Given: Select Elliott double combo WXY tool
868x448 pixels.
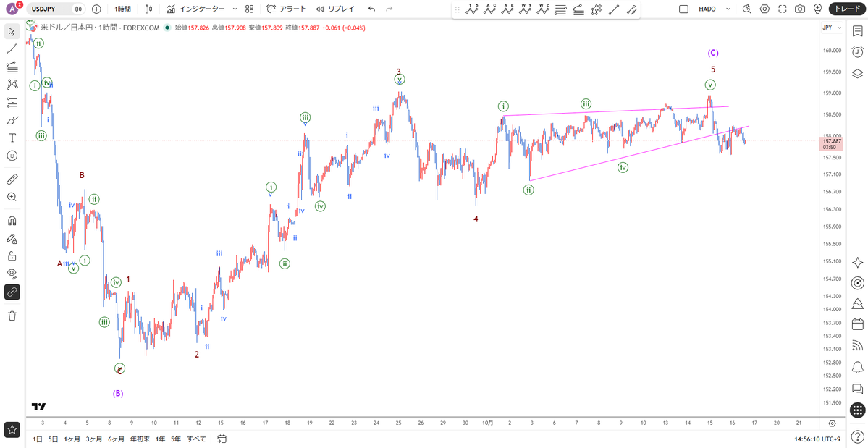Looking at the screenshot, I should click(526, 9).
